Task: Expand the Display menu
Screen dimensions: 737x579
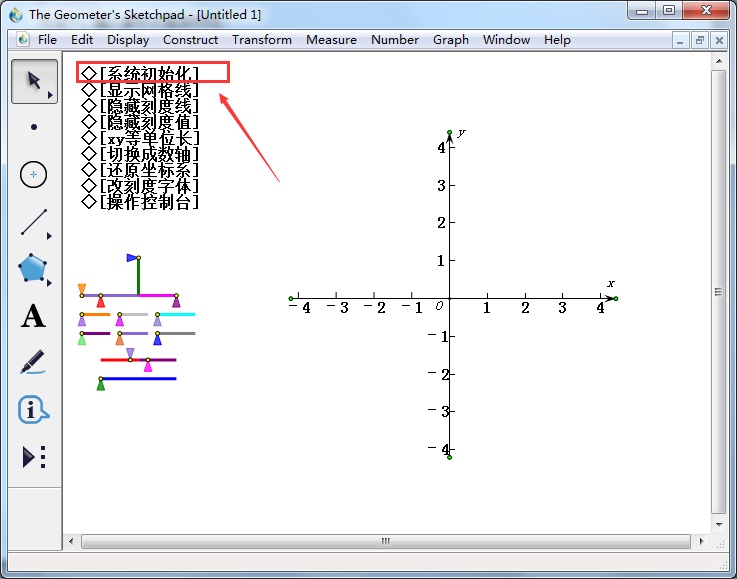Action: tap(128, 40)
